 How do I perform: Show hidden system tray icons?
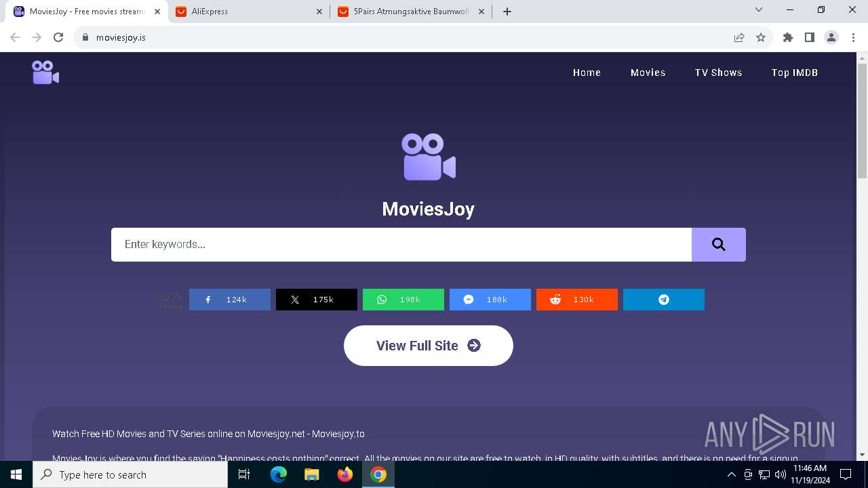pos(732,474)
